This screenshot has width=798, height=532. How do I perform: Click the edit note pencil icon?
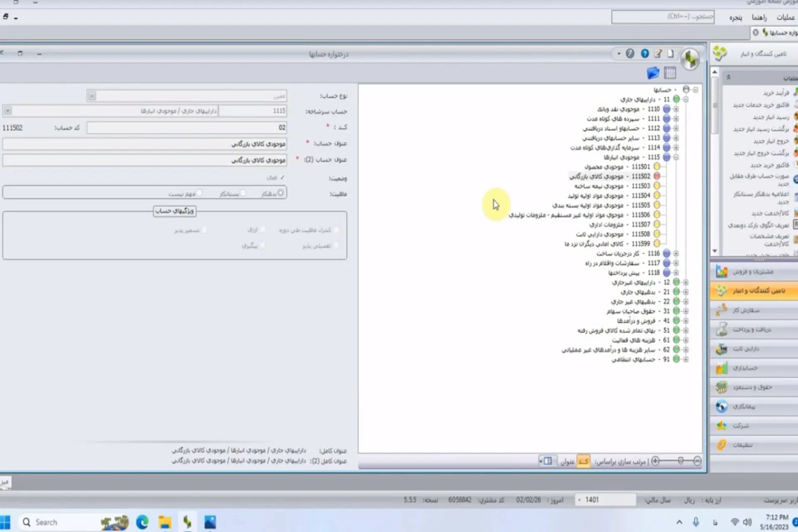pos(658,54)
